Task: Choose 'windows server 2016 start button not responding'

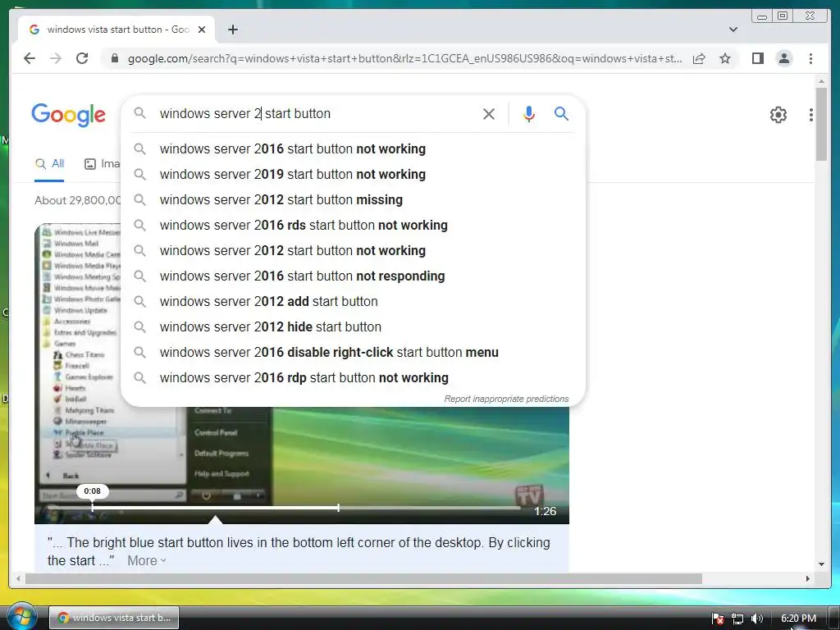Action: click(353, 276)
